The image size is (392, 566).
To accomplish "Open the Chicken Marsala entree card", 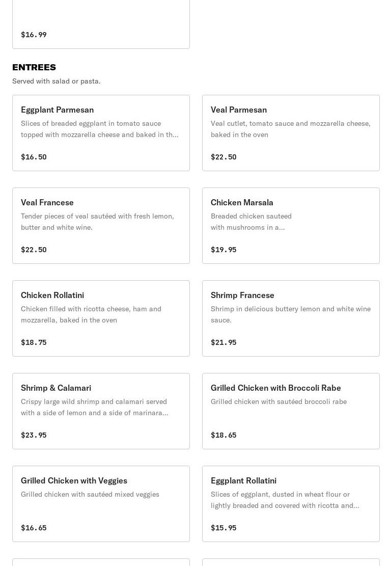I will [x=291, y=225].
